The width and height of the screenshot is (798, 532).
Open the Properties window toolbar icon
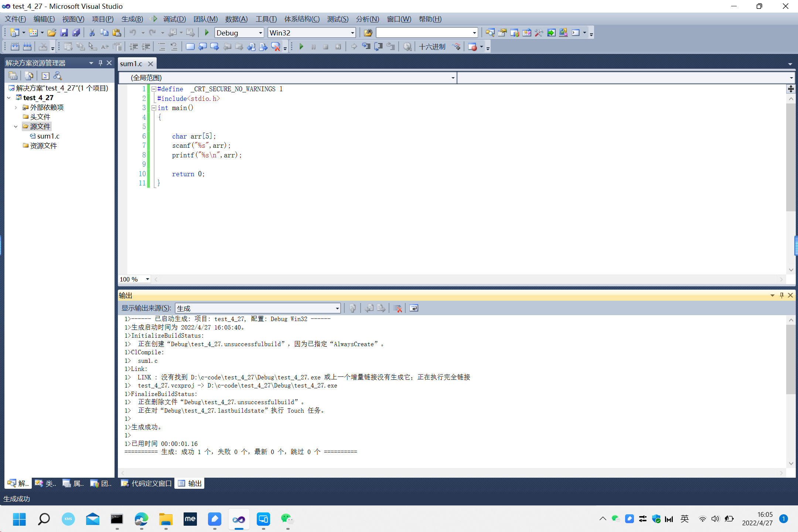tap(502, 33)
